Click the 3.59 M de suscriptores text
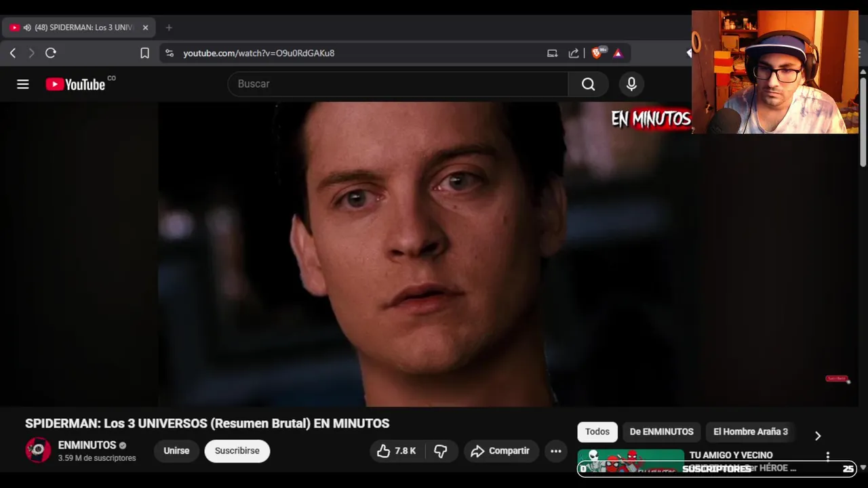Screen dimensions: 868x488 coord(97,458)
